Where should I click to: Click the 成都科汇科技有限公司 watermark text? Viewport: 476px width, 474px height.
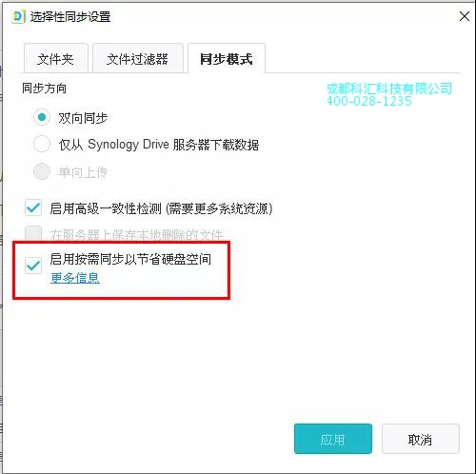click(x=389, y=89)
